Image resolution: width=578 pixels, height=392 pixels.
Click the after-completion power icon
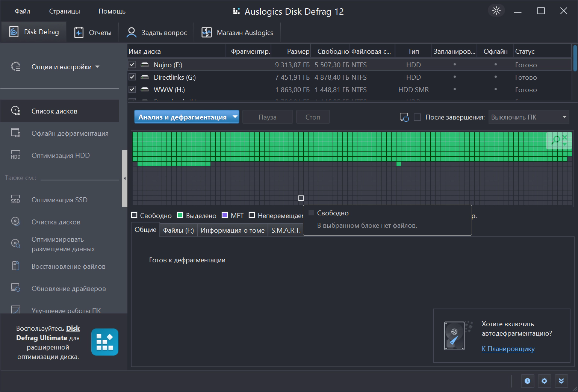coord(404,117)
